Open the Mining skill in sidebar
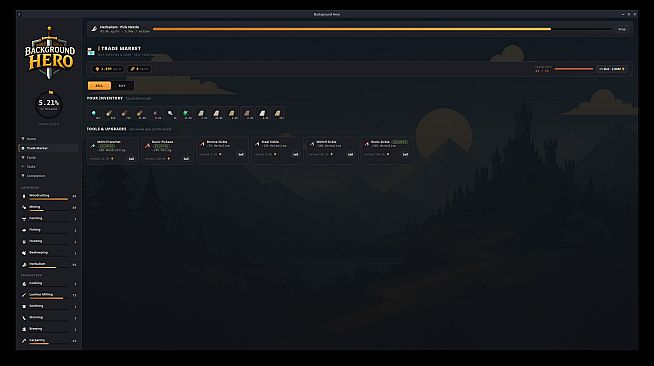Image resolution: width=654 pixels, height=366 pixels. (49, 207)
